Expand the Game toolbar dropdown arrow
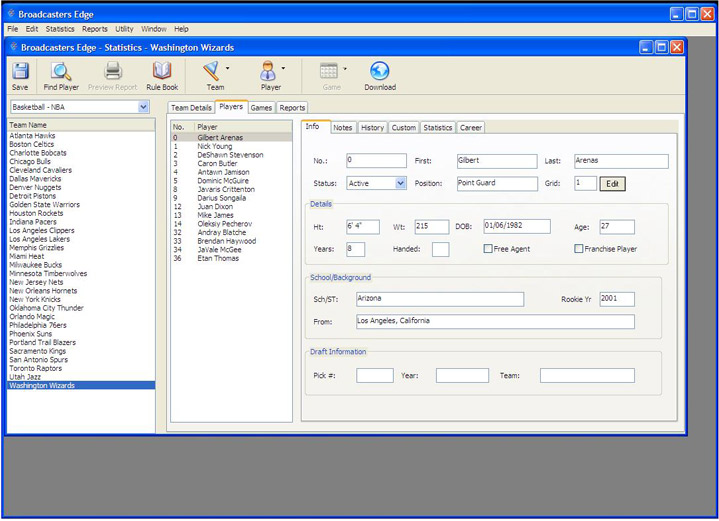 point(345,68)
